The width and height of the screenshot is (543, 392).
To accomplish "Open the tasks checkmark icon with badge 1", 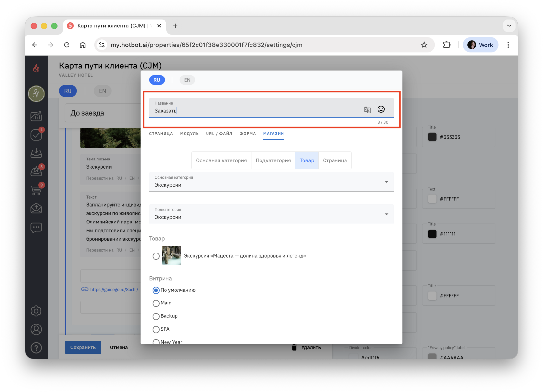I will (36, 135).
